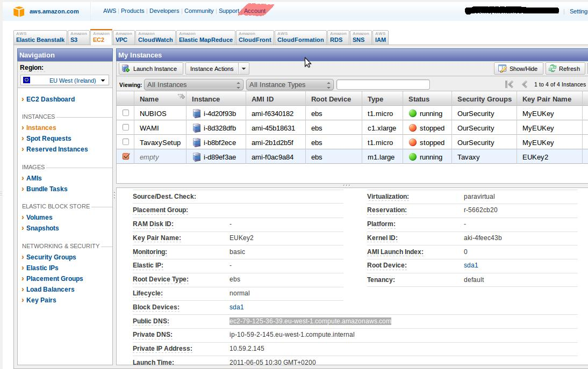This screenshot has width=588, height=369.
Task: Go to the first page of instances
Action: coord(509,84)
